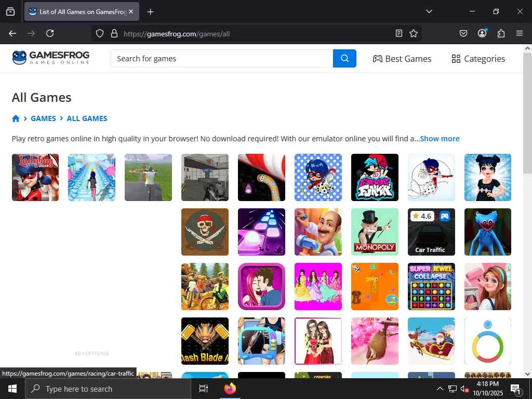The height and width of the screenshot is (399, 532).
Task: Open the Monopoly game thumbnail
Action: pyautogui.click(x=375, y=232)
